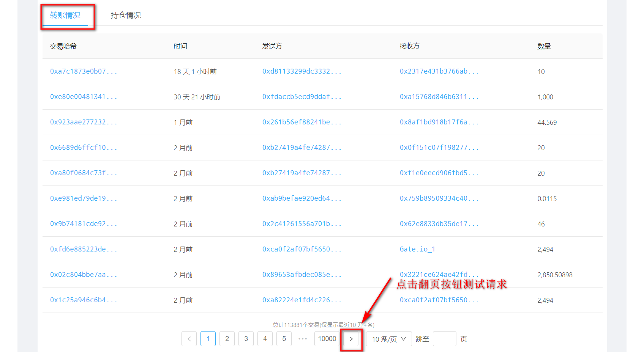The width and height of the screenshot is (644, 352).
Task: Click the 接收方 column header
Action: pyautogui.click(x=410, y=46)
